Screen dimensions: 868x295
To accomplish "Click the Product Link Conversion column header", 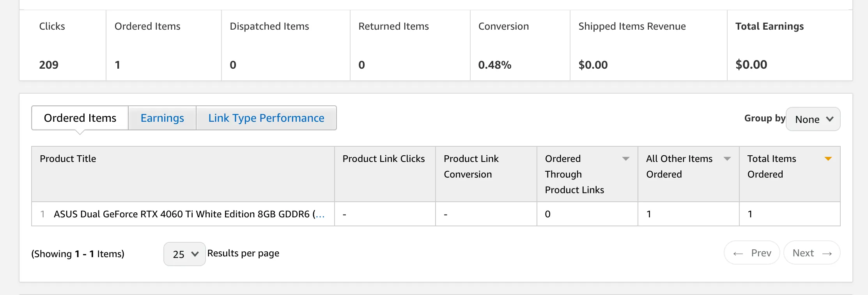I will [x=471, y=167].
